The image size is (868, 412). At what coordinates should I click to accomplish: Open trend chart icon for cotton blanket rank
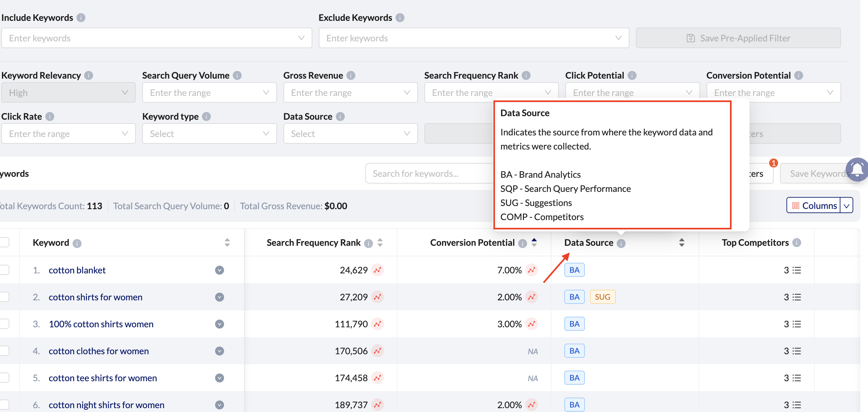click(378, 270)
